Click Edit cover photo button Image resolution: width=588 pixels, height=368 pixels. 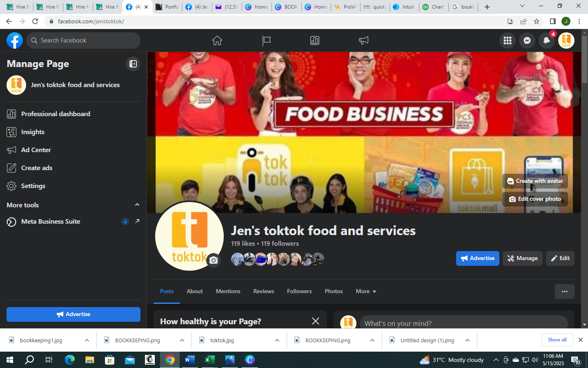pyautogui.click(x=535, y=199)
